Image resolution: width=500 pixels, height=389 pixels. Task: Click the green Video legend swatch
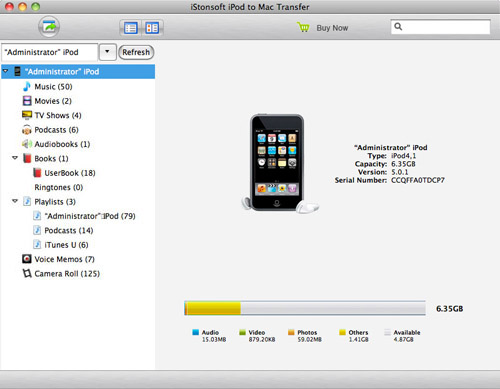click(x=242, y=332)
